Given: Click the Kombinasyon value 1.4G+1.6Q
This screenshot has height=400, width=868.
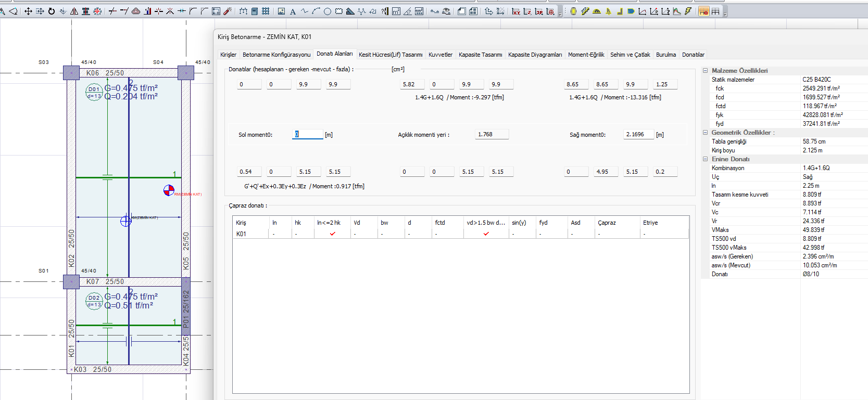Looking at the screenshot, I should 816,168.
